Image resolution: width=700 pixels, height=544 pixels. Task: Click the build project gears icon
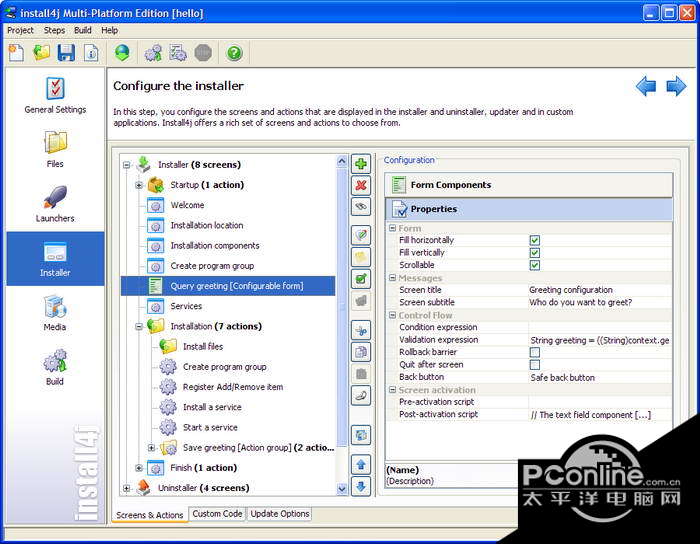pyautogui.click(x=153, y=53)
